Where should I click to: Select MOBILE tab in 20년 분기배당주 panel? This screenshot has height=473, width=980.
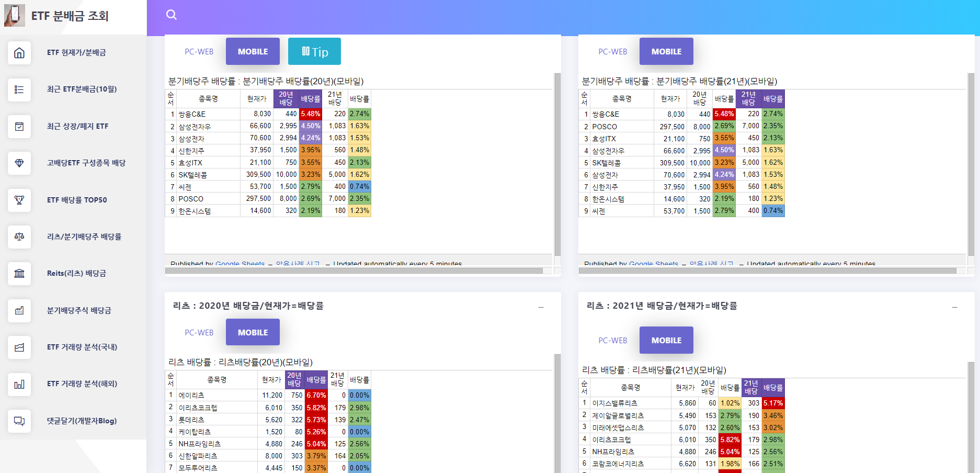[253, 51]
